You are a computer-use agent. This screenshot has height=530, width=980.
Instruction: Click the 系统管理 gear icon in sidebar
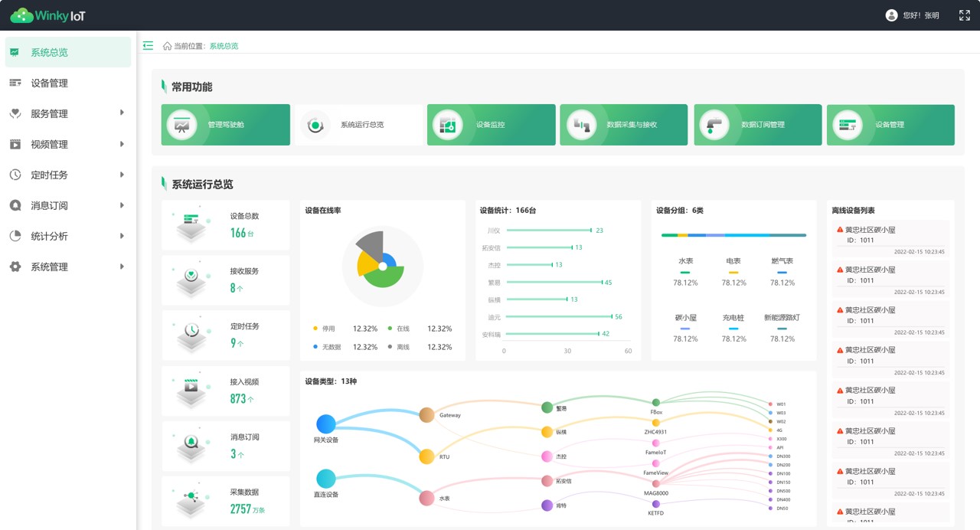point(15,267)
